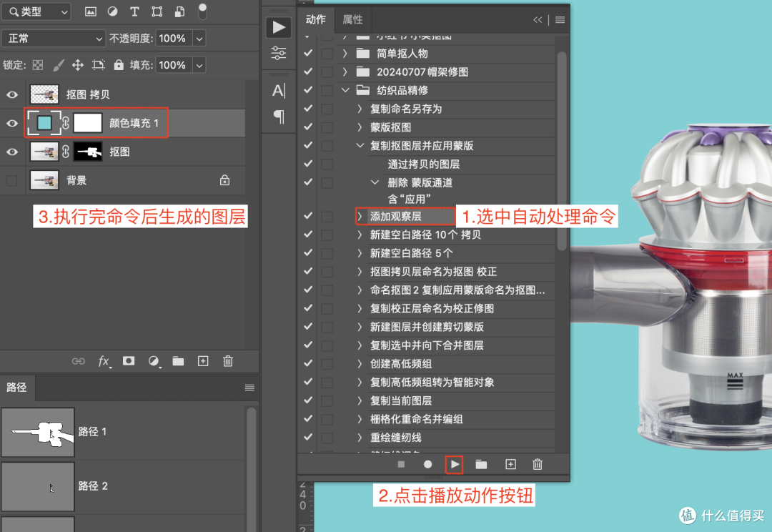Toggle dialog box for 蒙版抠图 action
Viewport: 772px width, 532px height.
pyautogui.click(x=327, y=127)
